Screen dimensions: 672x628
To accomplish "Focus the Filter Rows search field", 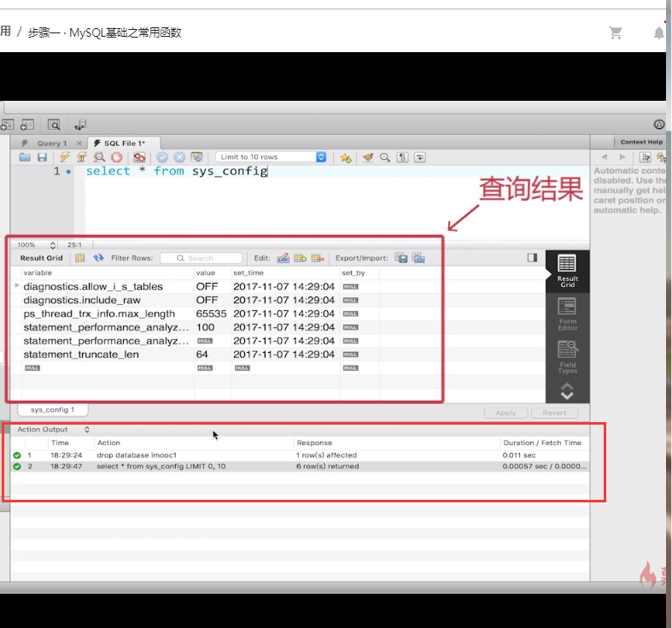I will pyautogui.click(x=201, y=258).
